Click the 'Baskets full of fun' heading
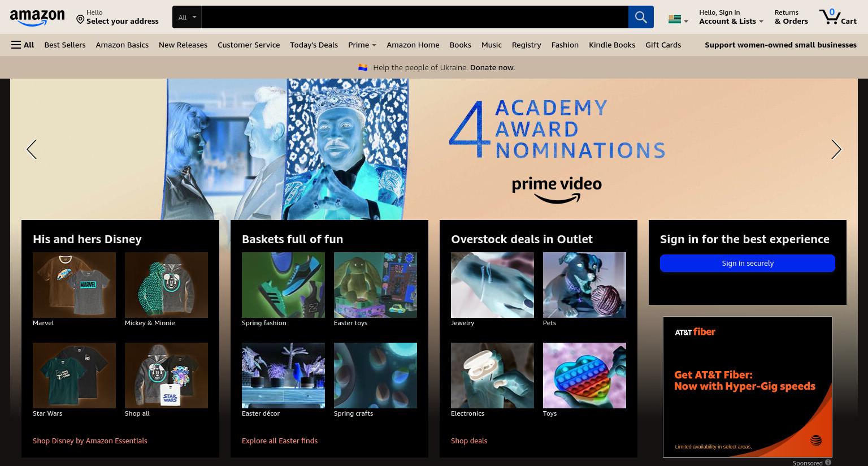The width and height of the screenshot is (868, 466). pos(292,239)
